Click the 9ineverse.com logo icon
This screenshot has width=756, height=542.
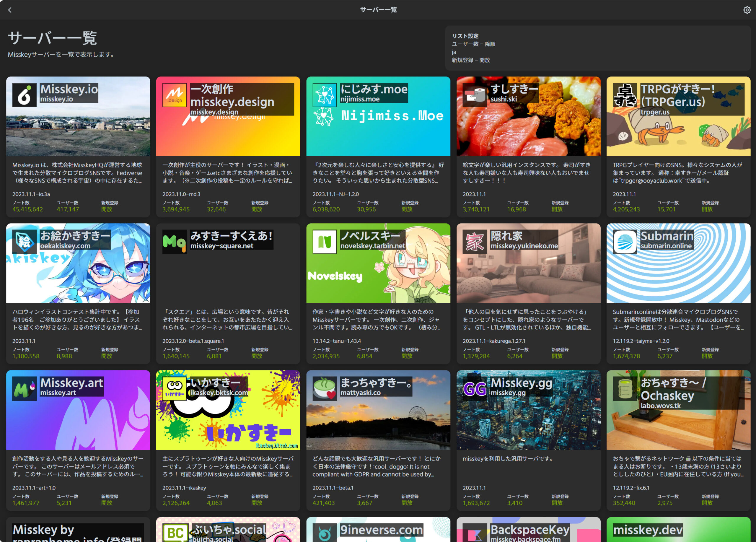point(325,533)
